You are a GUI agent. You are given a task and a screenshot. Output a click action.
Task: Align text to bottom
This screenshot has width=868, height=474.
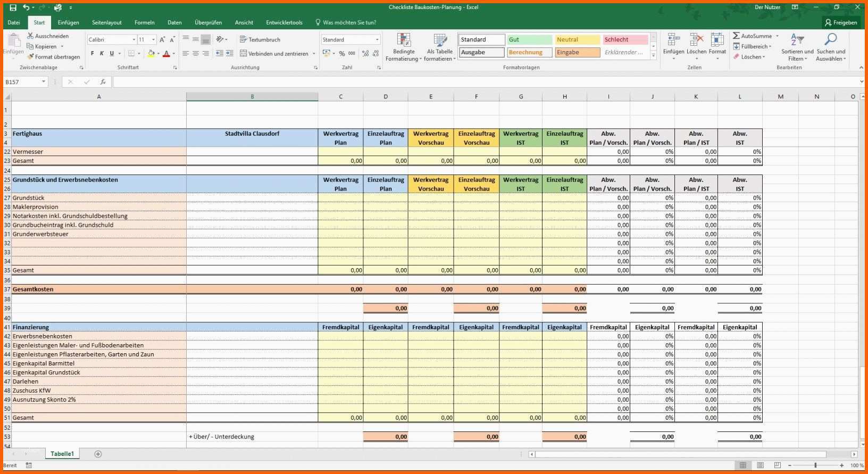[206, 39]
